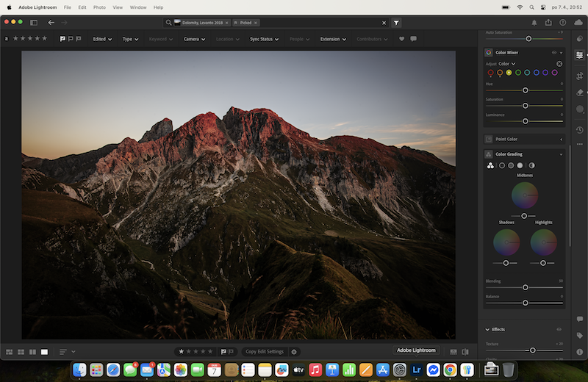The width and height of the screenshot is (588, 382).
Task: Remove the Dolomity, Levanto 2018 search token
Action: tap(226, 23)
